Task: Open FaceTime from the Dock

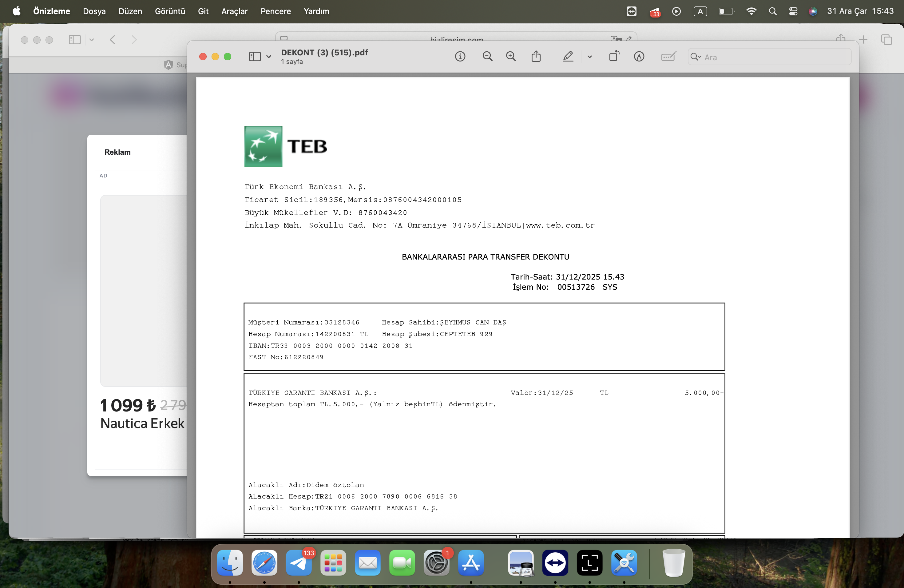Action: click(402, 562)
